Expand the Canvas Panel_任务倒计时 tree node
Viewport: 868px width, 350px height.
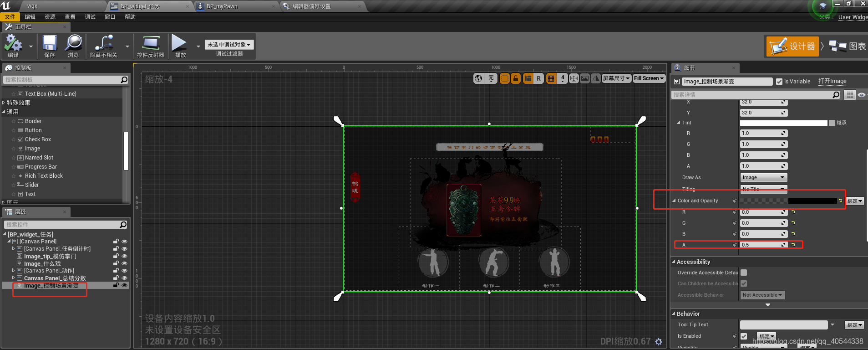(x=13, y=249)
